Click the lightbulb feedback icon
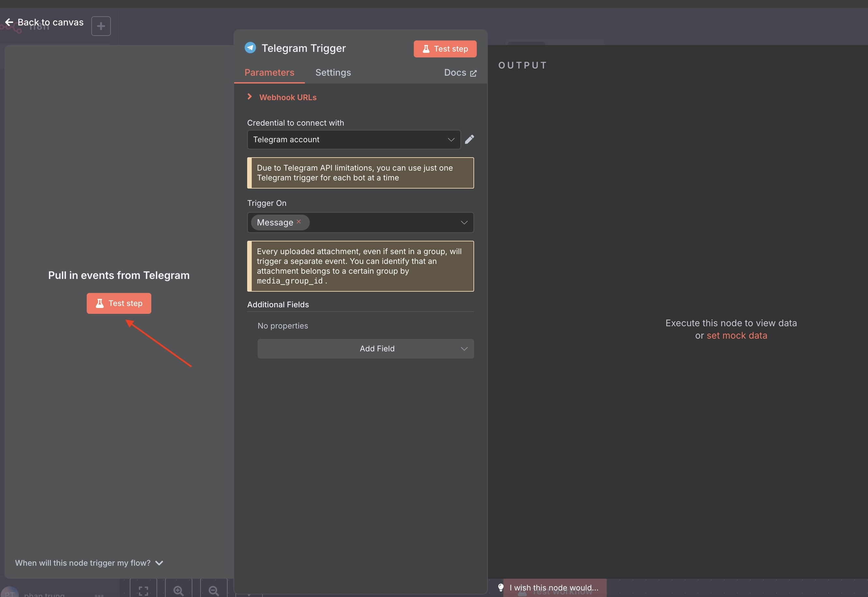The image size is (868, 597). [501, 587]
